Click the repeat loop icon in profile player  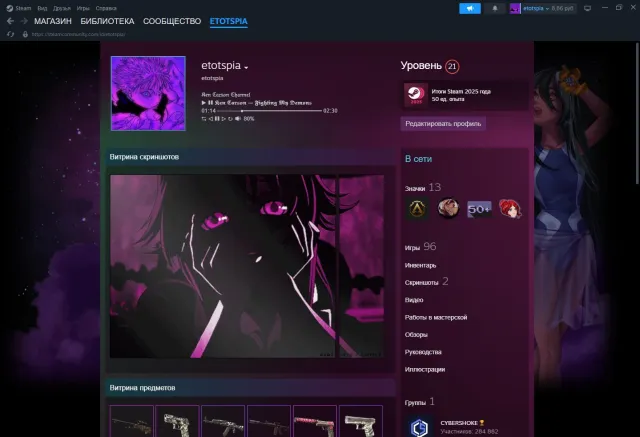coord(230,119)
